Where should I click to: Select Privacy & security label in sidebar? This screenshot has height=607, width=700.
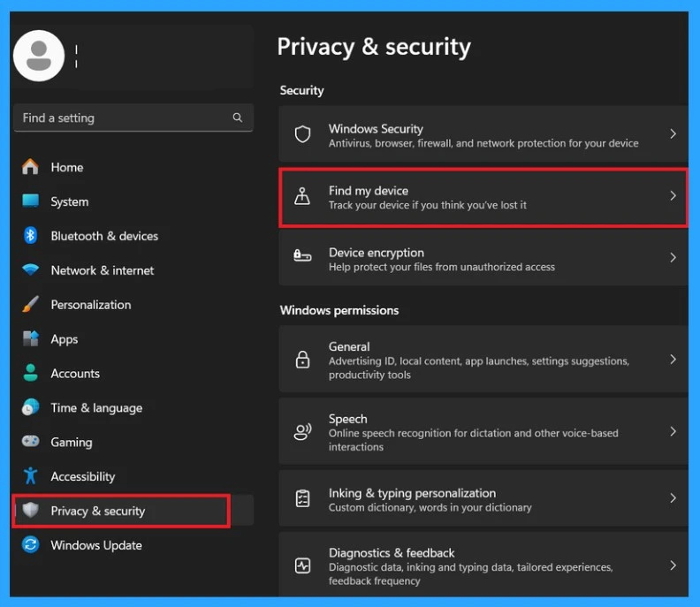pyautogui.click(x=98, y=511)
